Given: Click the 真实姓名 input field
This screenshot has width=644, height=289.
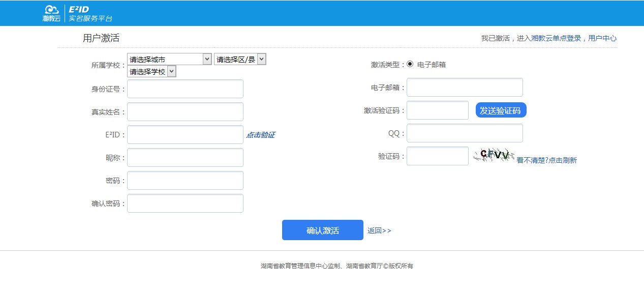Looking at the screenshot, I should click(185, 111).
